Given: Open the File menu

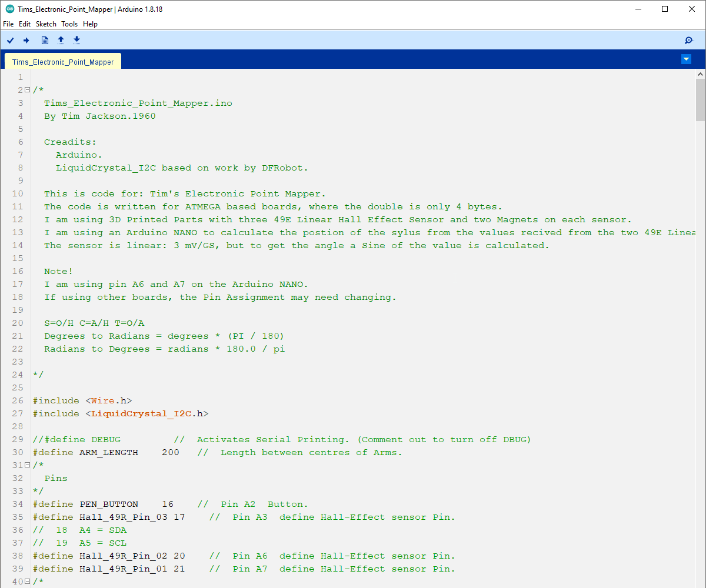Looking at the screenshot, I should 8,24.
